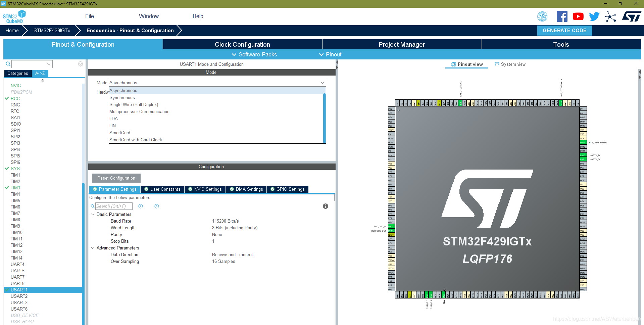The height and width of the screenshot is (325, 644).
Task: Select the USART1_RX green pin on chip
Action: point(583,155)
